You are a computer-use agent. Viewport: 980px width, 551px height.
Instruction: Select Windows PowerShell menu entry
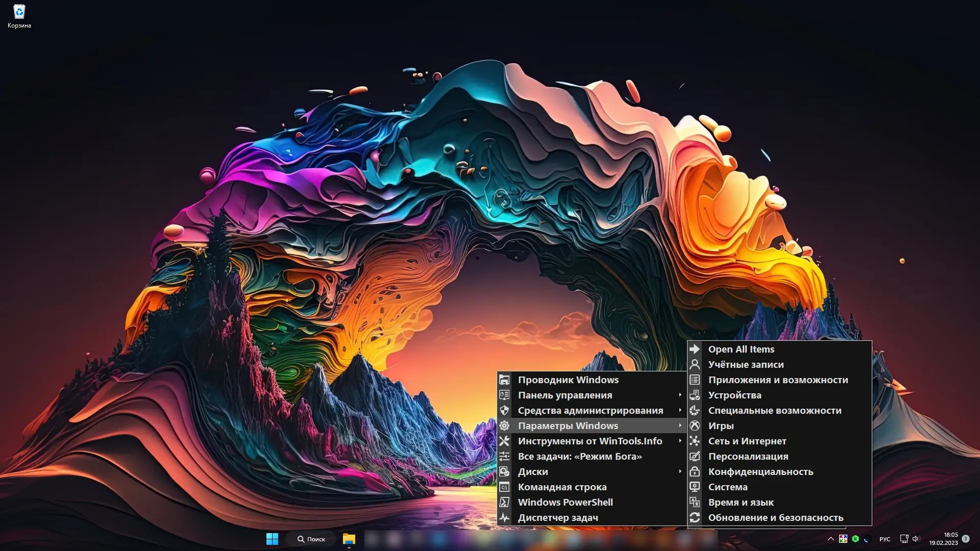coord(565,502)
